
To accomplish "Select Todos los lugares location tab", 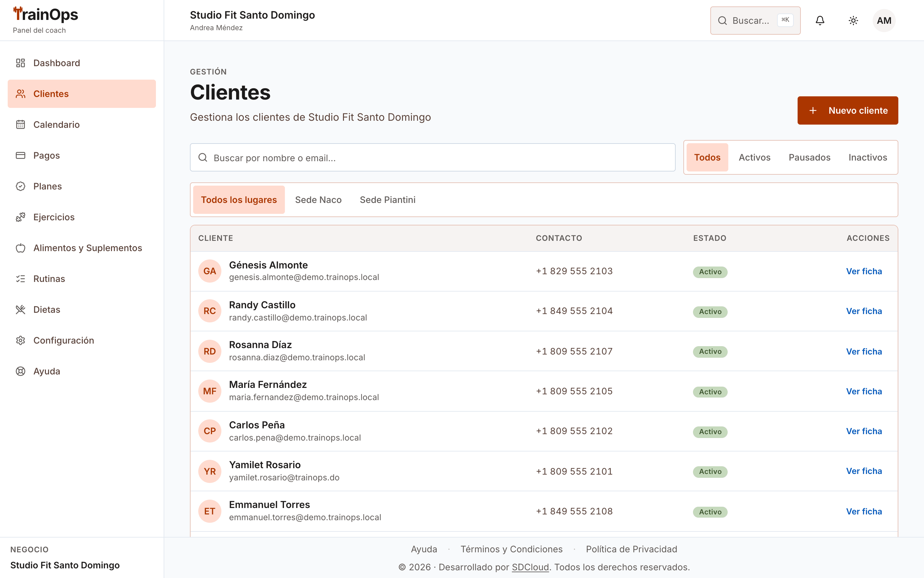I will pos(239,199).
